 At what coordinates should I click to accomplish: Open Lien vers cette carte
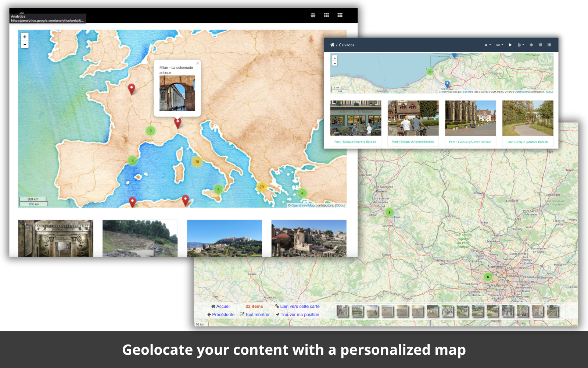[x=300, y=306]
